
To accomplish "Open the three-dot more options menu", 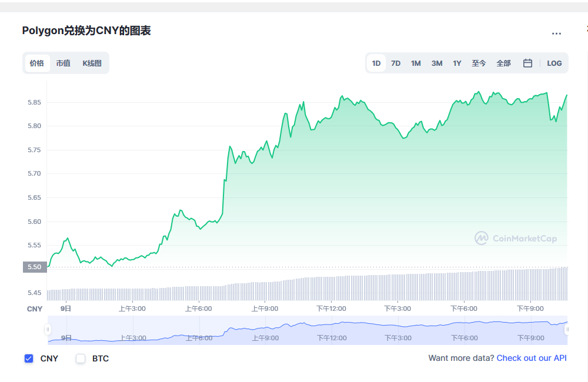I will (x=556, y=33).
